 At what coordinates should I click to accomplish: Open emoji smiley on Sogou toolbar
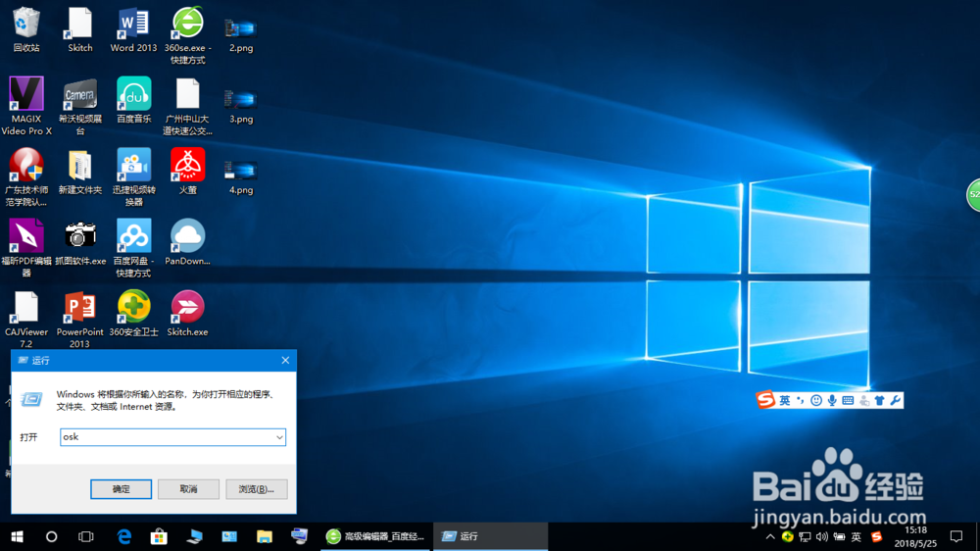(x=816, y=400)
